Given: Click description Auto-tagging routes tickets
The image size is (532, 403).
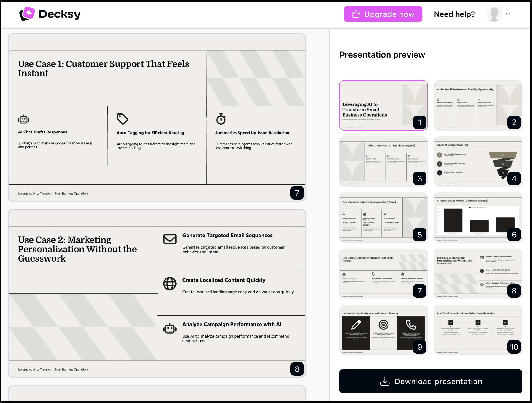Looking at the screenshot, I should (156, 146).
